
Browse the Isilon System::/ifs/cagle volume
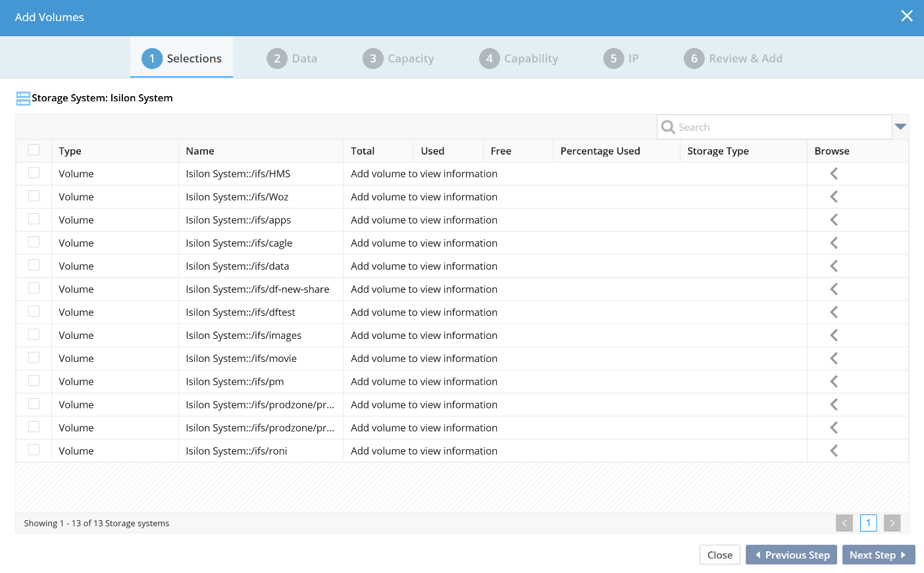pyautogui.click(x=834, y=243)
